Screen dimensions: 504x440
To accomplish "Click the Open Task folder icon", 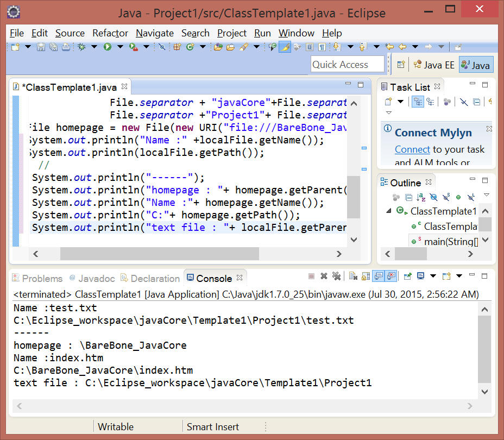I will [230, 47].
